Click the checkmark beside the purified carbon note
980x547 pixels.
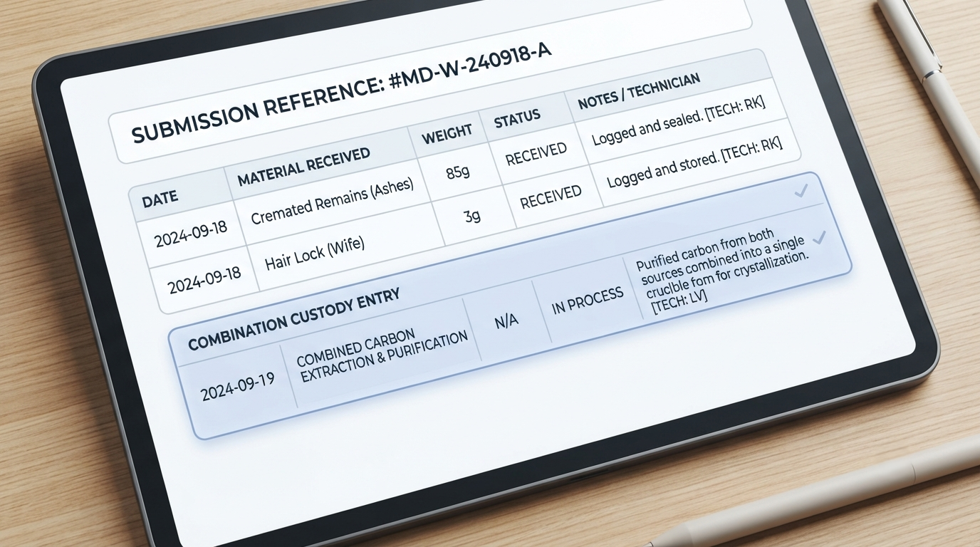pyautogui.click(x=819, y=237)
